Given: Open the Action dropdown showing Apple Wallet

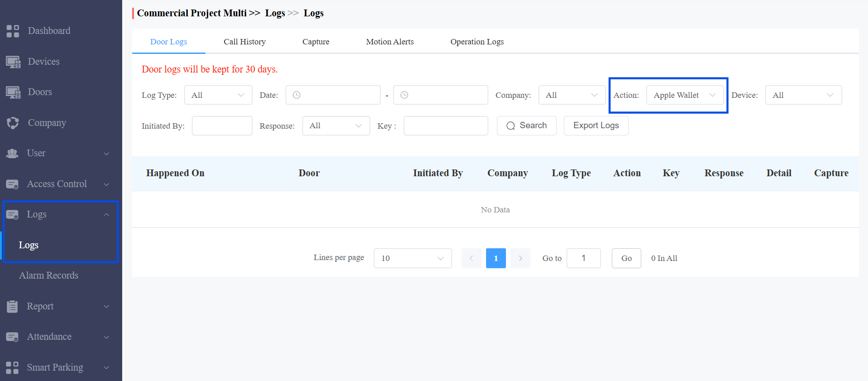Looking at the screenshot, I should pos(685,95).
